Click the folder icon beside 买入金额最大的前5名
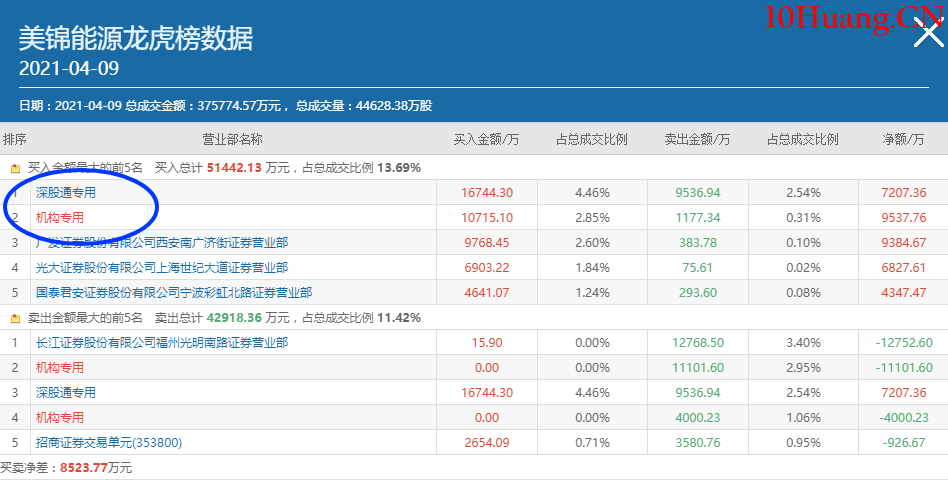 click(16, 169)
